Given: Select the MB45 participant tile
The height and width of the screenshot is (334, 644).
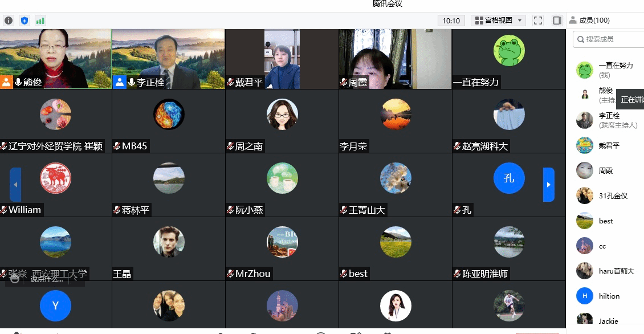Looking at the screenshot, I should coord(169,121).
